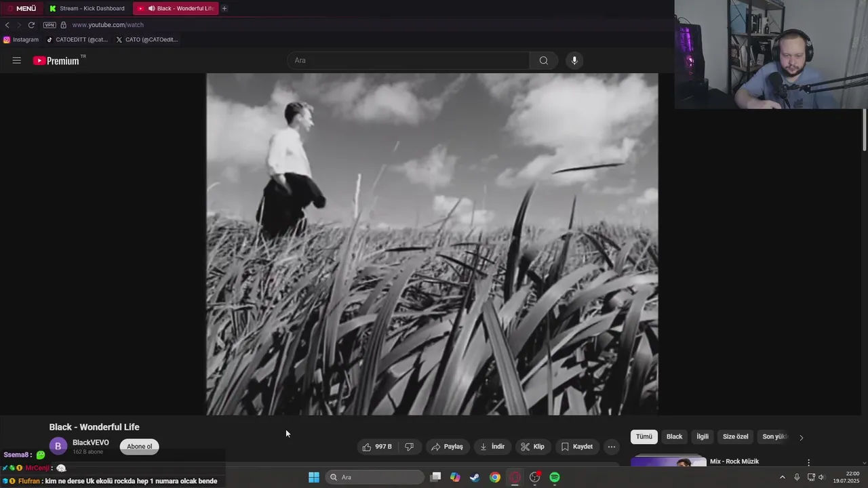
Task: Select the Size özel filter chip
Action: (736, 436)
